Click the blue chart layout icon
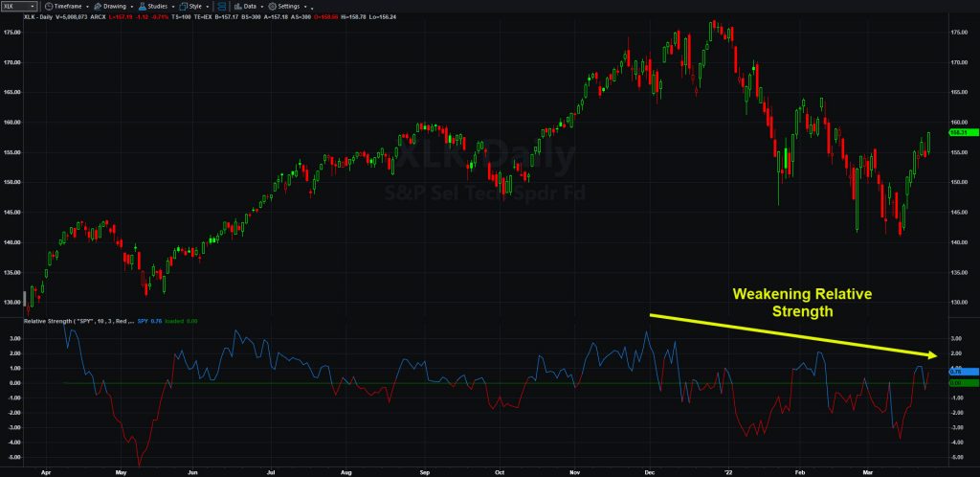The width and height of the screenshot is (980, 477). pyautogui.click(x=222, y=7)
